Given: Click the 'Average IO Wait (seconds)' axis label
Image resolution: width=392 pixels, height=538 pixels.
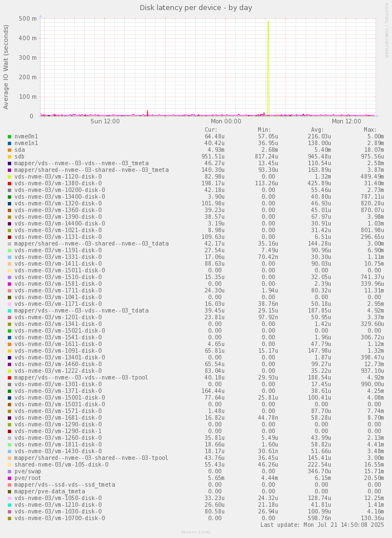Looking at the screenshot, I should click(6, 67).
